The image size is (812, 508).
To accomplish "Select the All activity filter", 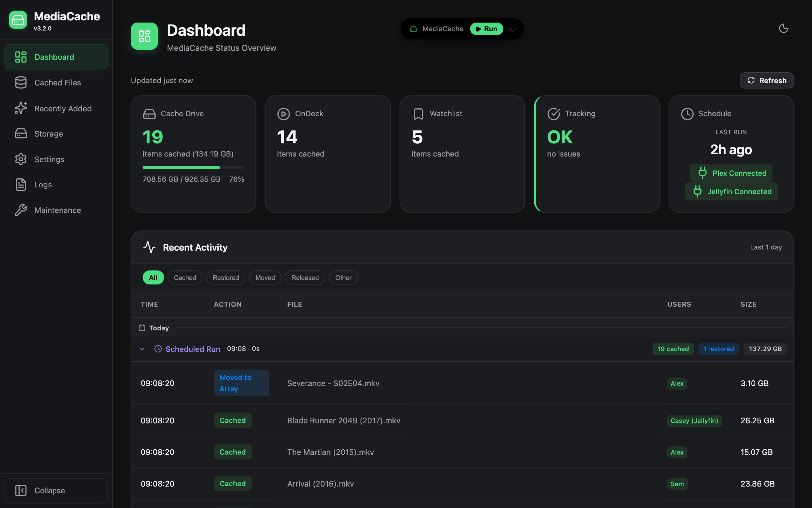I will click(153, 277).
